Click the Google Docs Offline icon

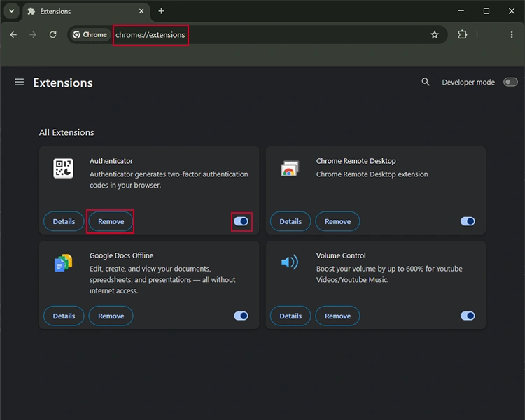coord(63,263)
